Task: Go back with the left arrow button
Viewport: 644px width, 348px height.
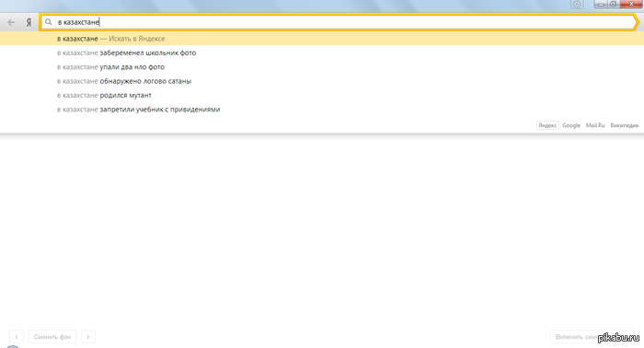Action: pos(11,22)
